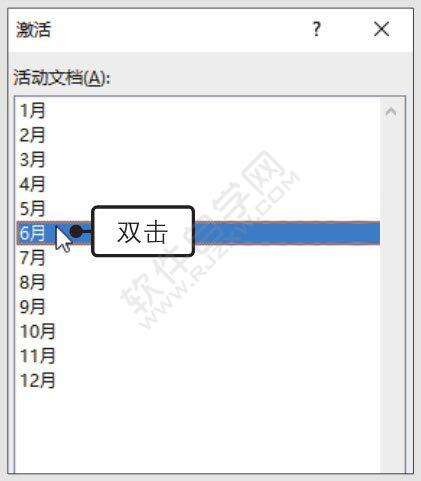Choose the 3月 sheet entry

pyautogui.click(x=198, y=160)
